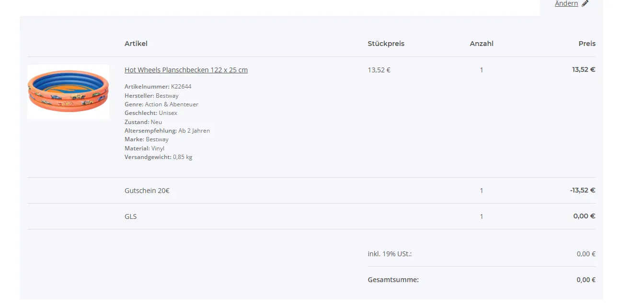Click the Material Vinyl line
This screenshot has height=307, width=644.
[144, 148]
